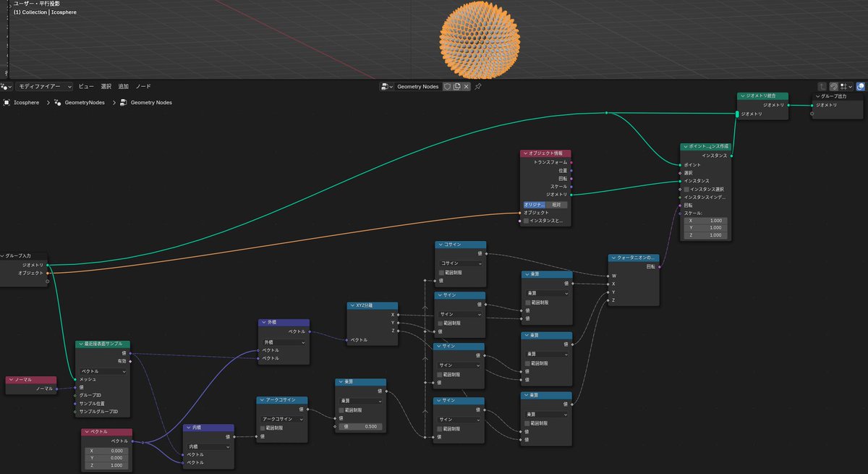Viewport: 868px width, 474px height.
Task: Open the 選択 menu
Action: [106, 86]
